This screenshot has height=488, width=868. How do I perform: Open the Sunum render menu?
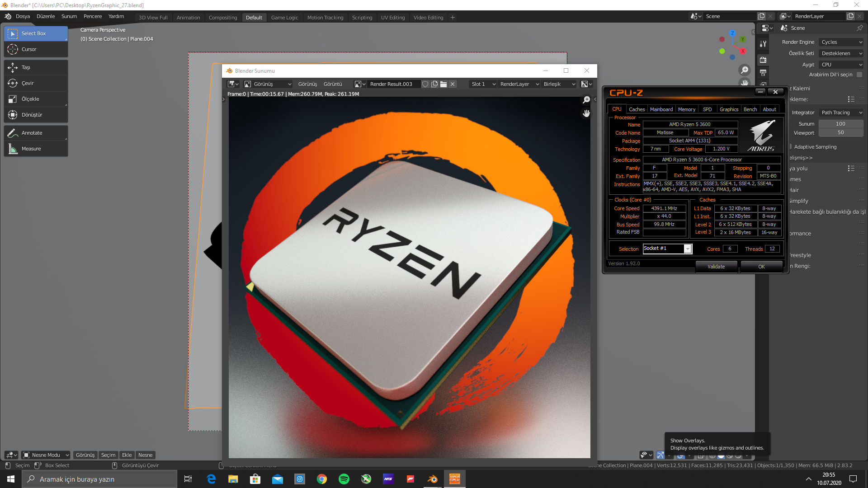(x=69, y=16)
